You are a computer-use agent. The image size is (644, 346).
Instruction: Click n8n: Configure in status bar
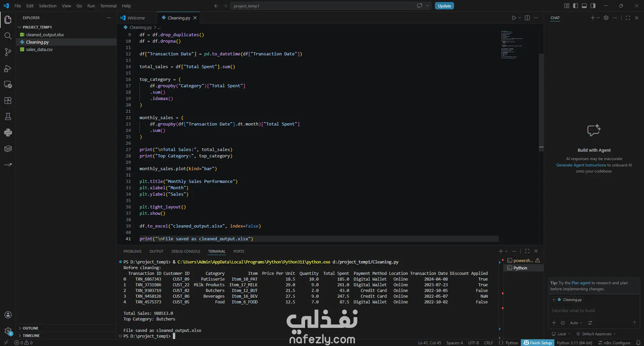[614, 343]
